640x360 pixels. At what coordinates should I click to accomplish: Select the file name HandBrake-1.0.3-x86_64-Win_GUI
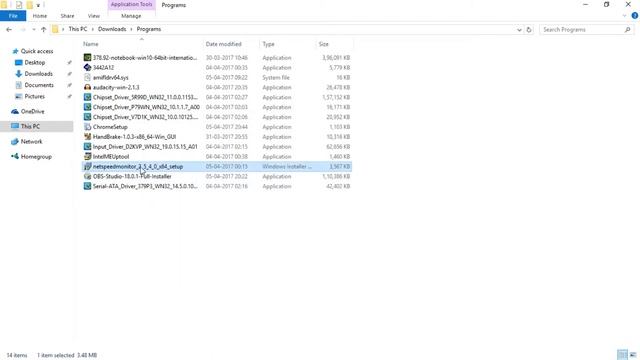pyautogui.click(x=134, y=137)
